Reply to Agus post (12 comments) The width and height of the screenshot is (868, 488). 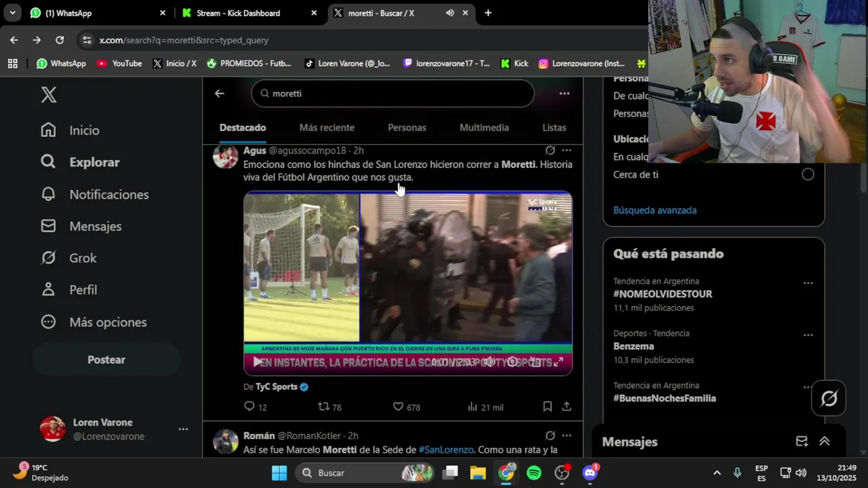[255, 407]
